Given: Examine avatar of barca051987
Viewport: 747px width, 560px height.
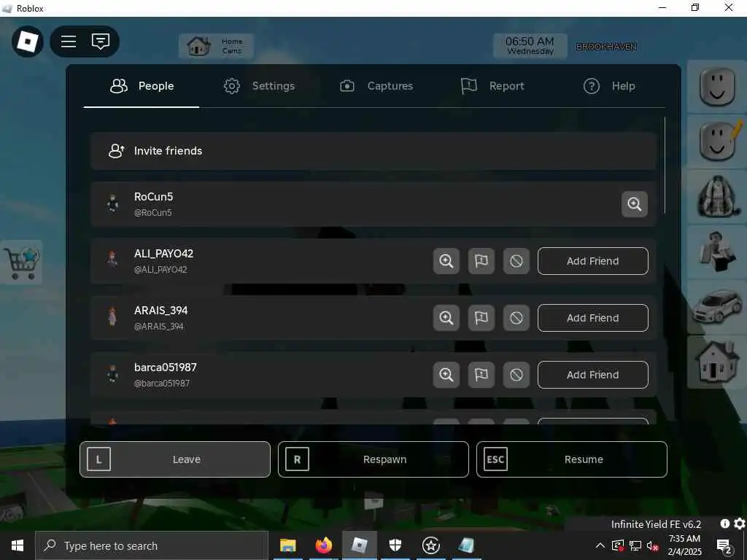Looking at the screenshot, I should (446, 375).
